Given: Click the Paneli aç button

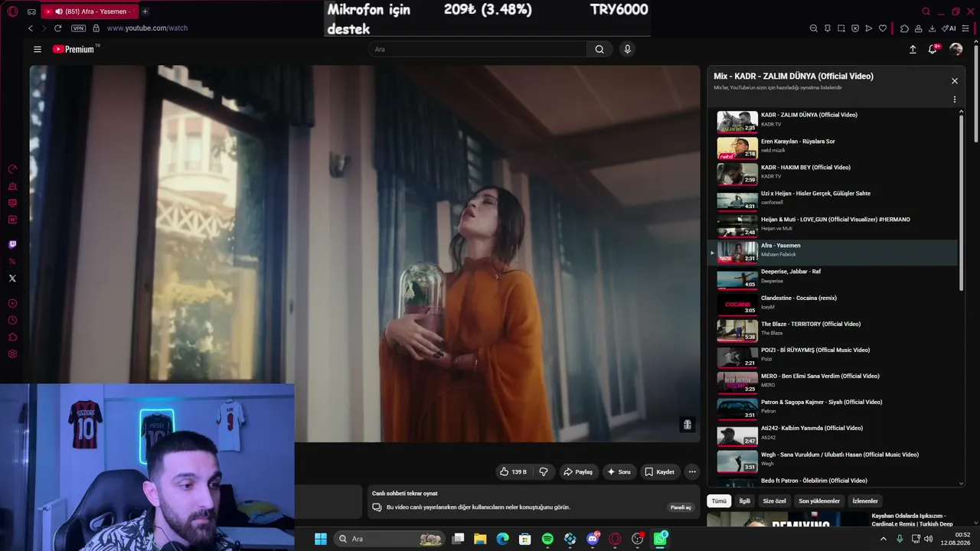Looking at the screenshot, I should coord(681,507).
